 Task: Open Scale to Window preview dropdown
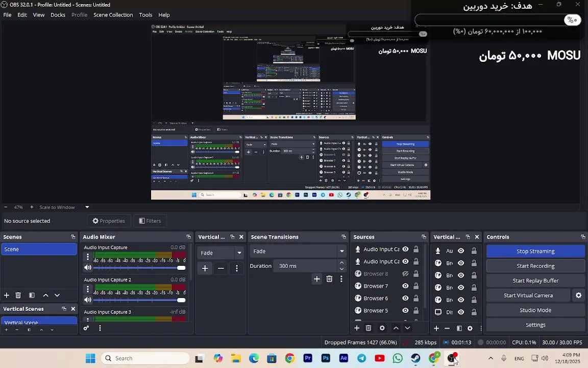coord(87,207)
